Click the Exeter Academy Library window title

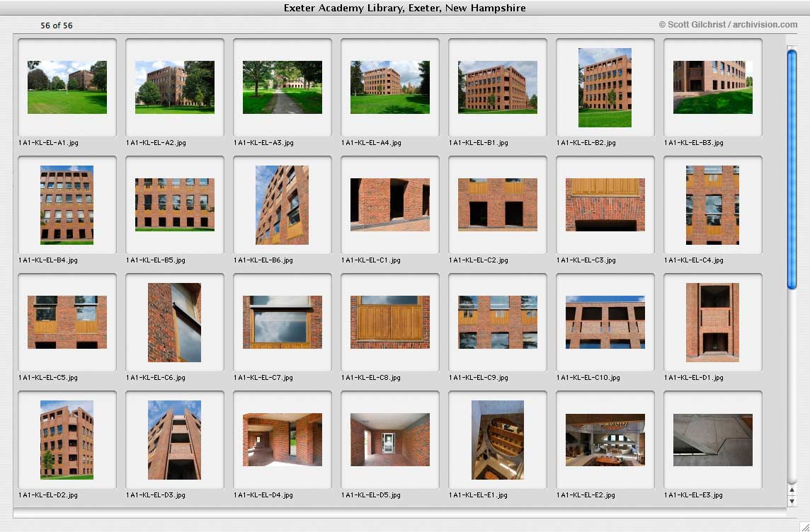(x=404, y=8)
